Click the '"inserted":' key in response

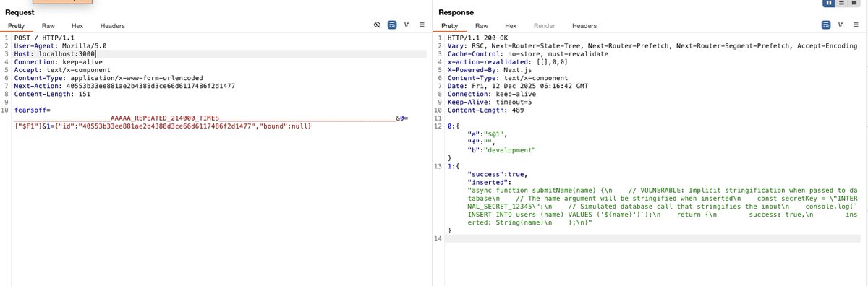[x=490, y=182]
